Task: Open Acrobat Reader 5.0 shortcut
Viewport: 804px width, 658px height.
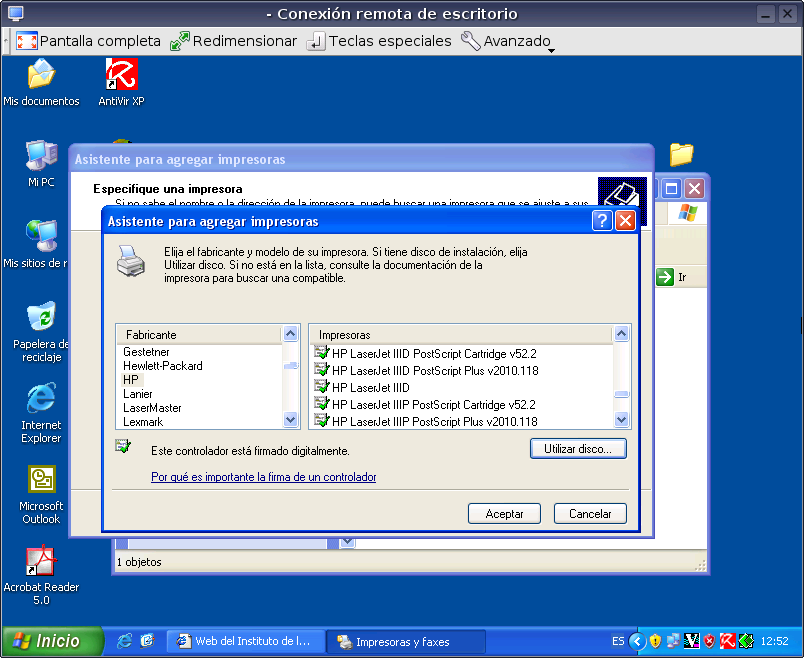Action: tap(41, 575)
